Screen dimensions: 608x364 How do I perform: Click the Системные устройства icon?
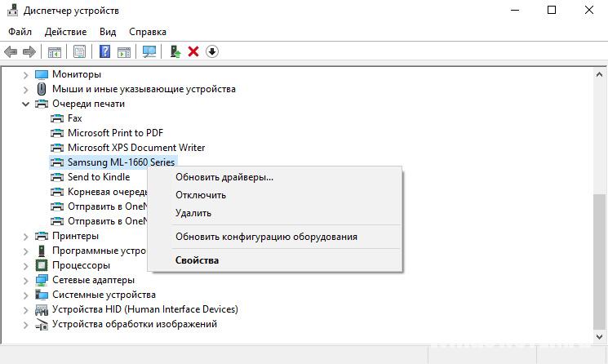[x=42, y=295]
